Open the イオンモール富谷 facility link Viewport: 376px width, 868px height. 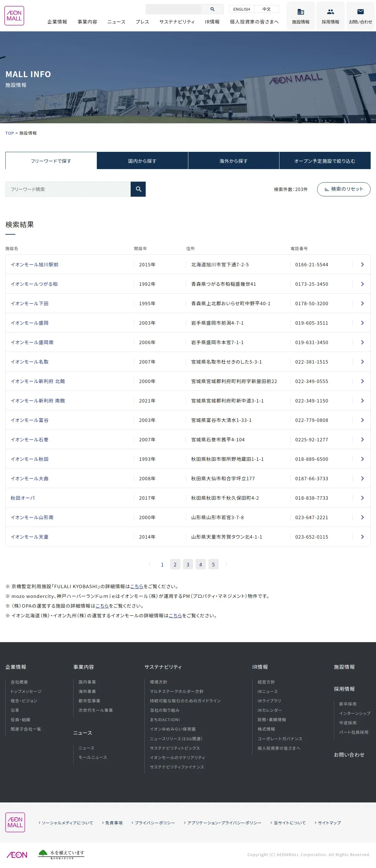(30, 420)
